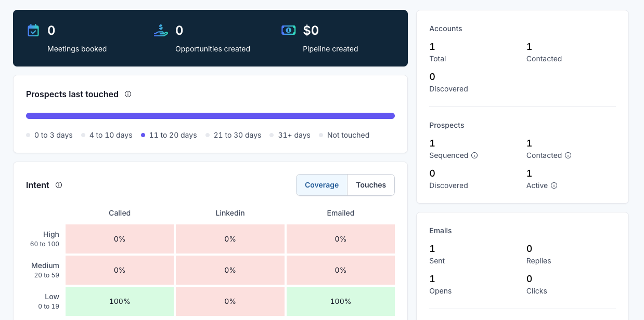Click the info icon next to Intent
This screenshot has width=644, height=320.
pos(58,185)
